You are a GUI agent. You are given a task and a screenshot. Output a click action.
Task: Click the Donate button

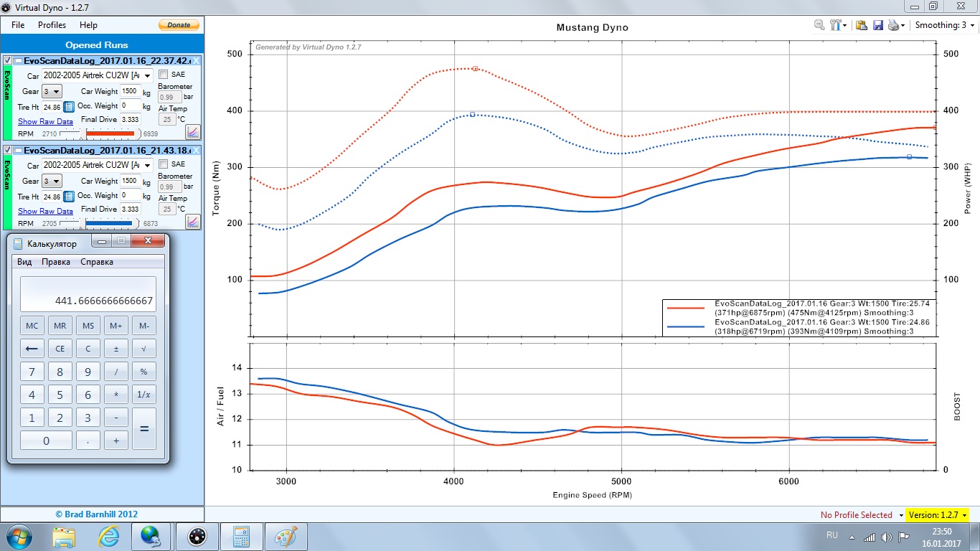179,25
